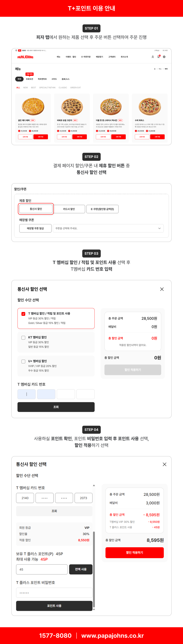Select the U+ 멤버십 할인 option
The image size is (183, 644).
point(23,361)
